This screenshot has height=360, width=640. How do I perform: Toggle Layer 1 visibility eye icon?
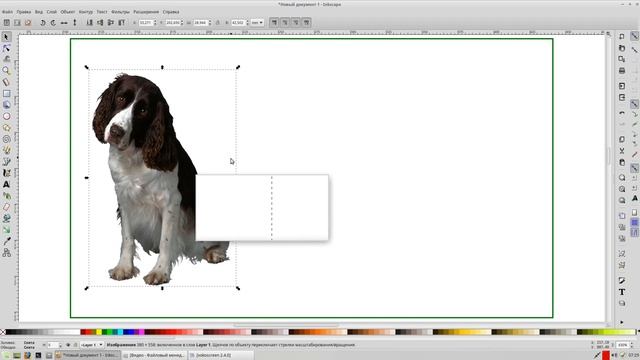pyautogui.click(x=68, y=345)
